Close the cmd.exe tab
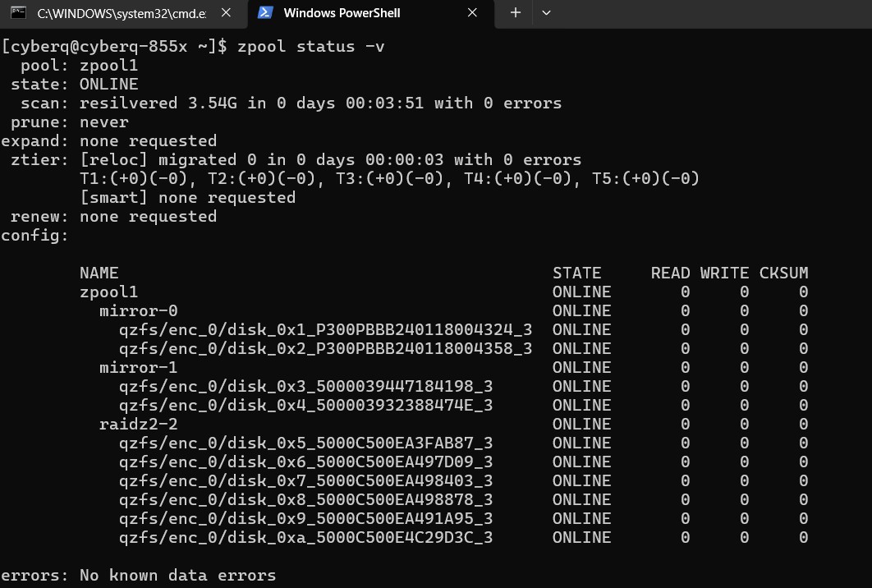 [227, 13]
